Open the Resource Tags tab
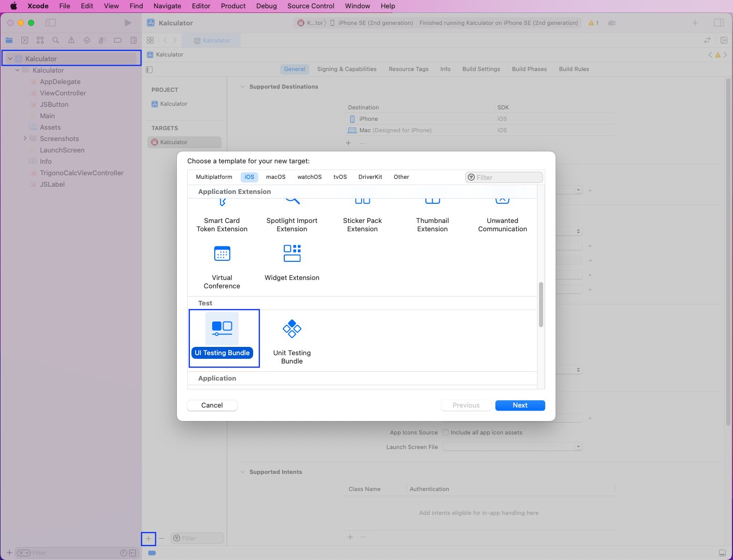 [x=409, y=69]
